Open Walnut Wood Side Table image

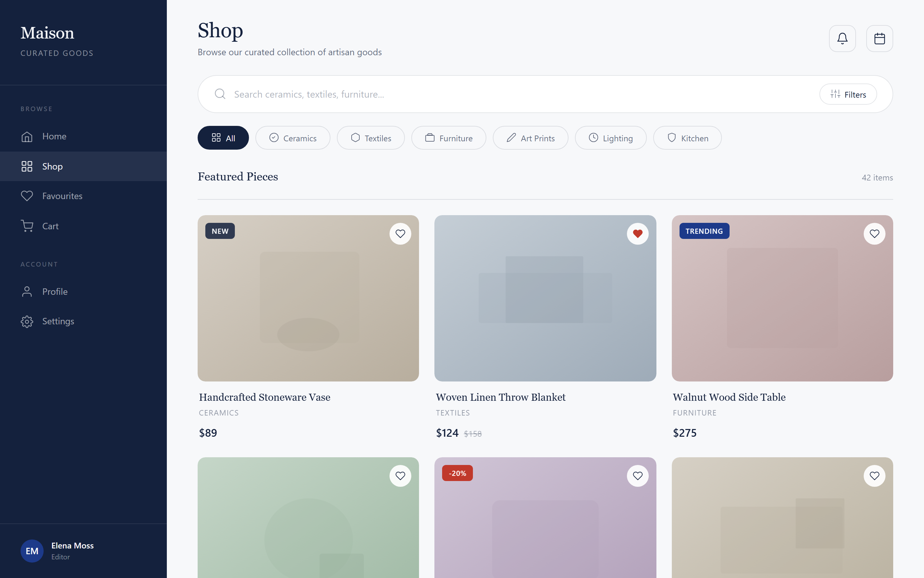(x=782, y=298)
